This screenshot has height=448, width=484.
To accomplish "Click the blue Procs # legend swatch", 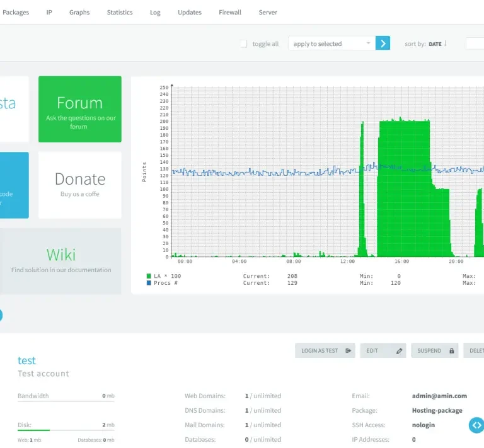I will (x=149, y=283).
